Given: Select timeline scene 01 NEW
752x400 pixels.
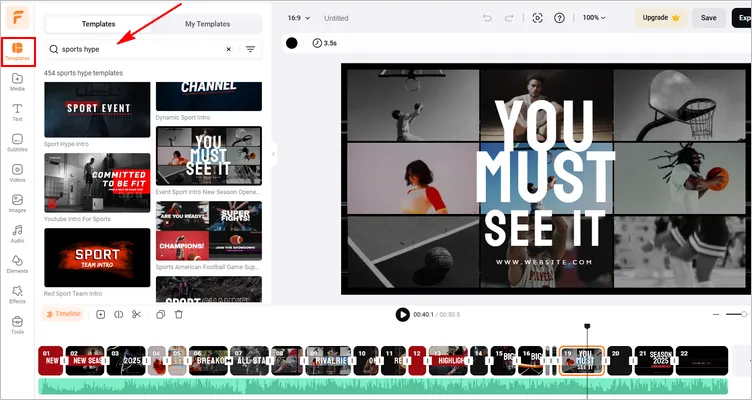Looking at the screenshot, I should pyautogui.click(x=51, y=361).
